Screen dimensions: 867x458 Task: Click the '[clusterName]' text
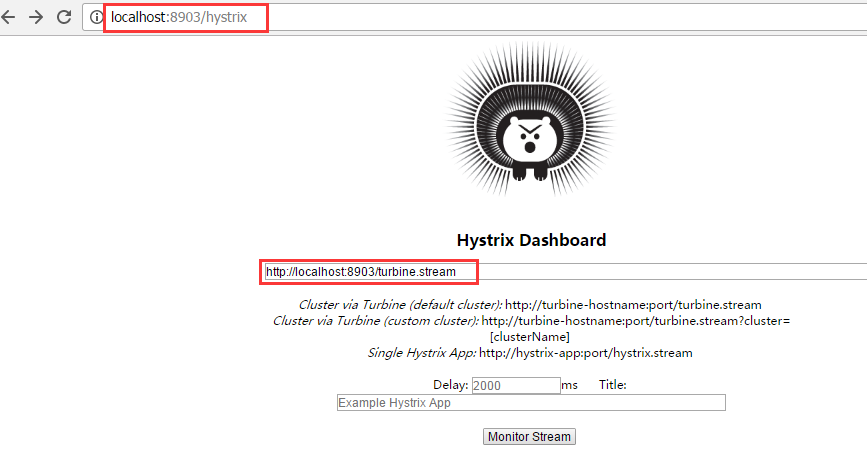[530, 337]
